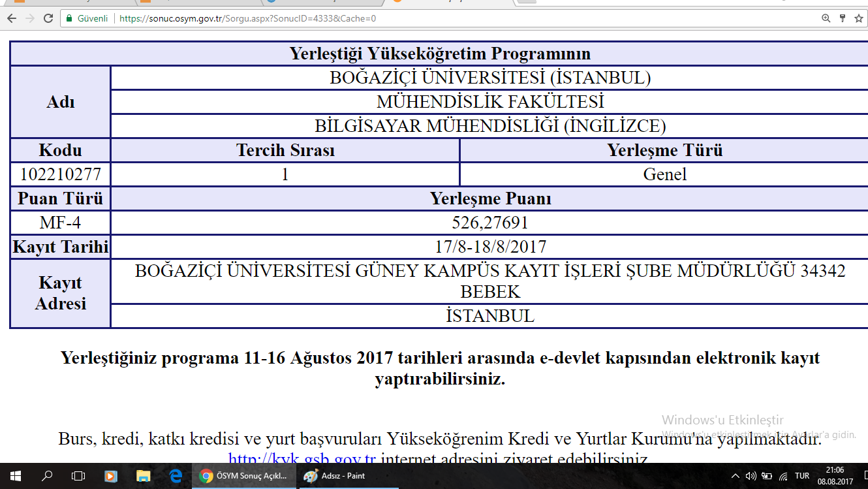The image size is (868, 489).
Task: Open Microsoft Edge from the taskbar
Action: (175, 476)
